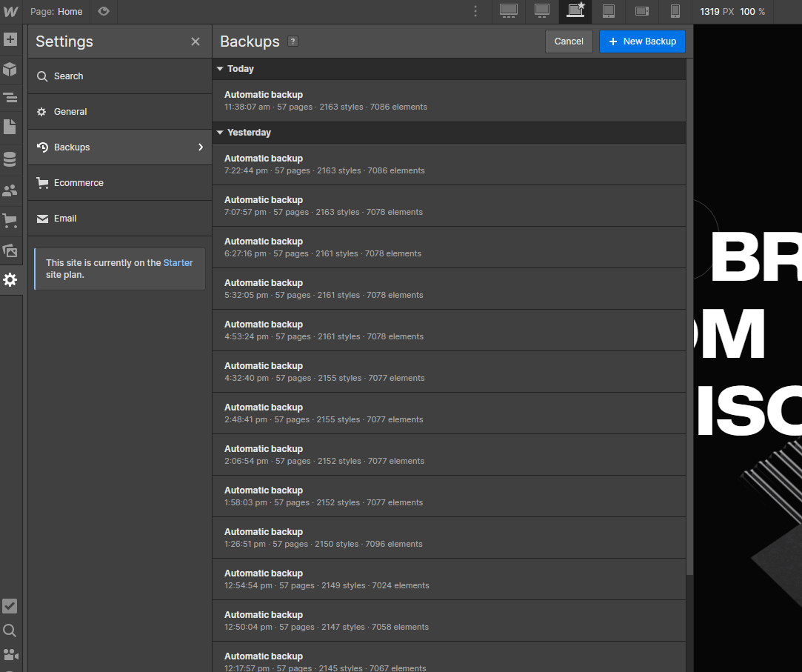Viewport: 802px width, 672px height.
Task: Toggle preview mode with the eye icon
Action: [x=104, y=12]
